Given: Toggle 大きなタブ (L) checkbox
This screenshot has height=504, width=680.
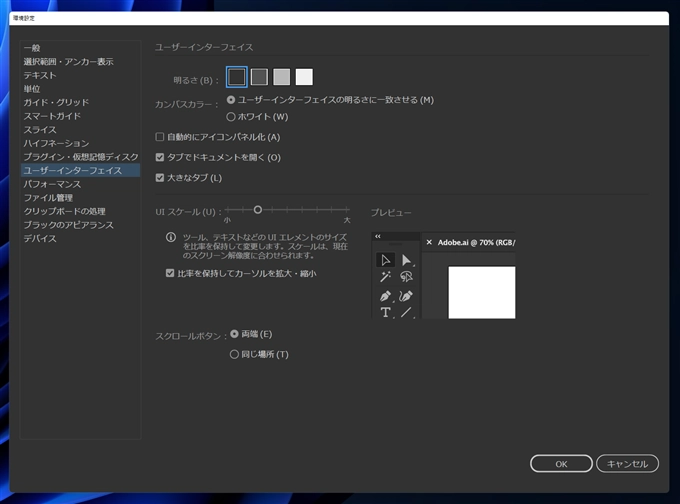Looking at the screenshot, I should (x=189, y=178).
